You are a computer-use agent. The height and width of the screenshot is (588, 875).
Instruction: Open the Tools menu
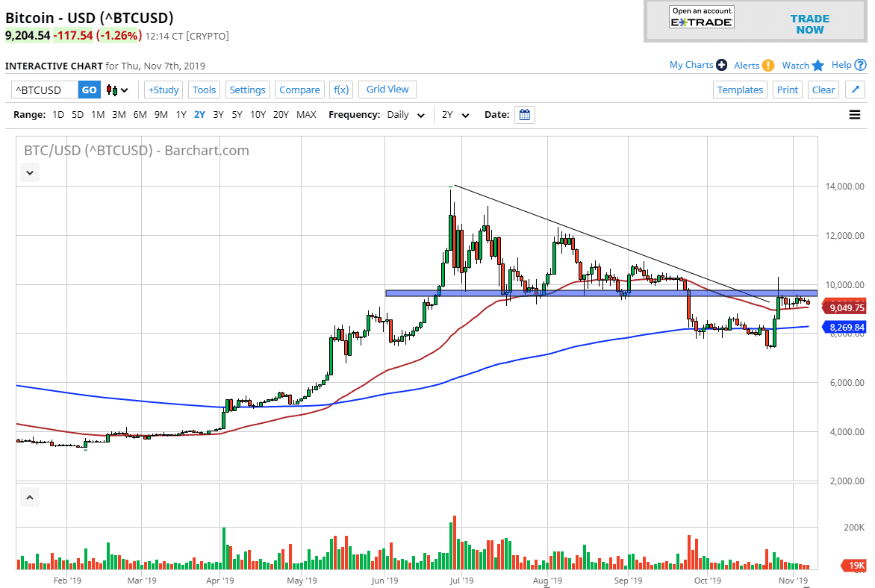[204, 89]
